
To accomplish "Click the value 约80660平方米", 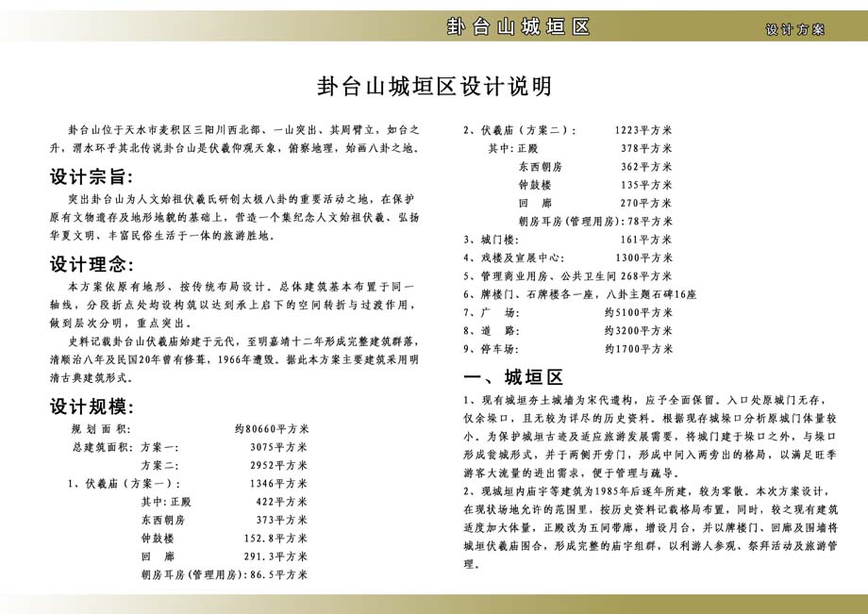I will point(271,429).
